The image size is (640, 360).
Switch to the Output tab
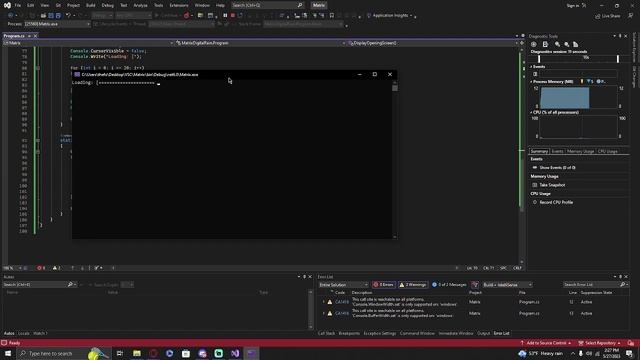[483, 333]
